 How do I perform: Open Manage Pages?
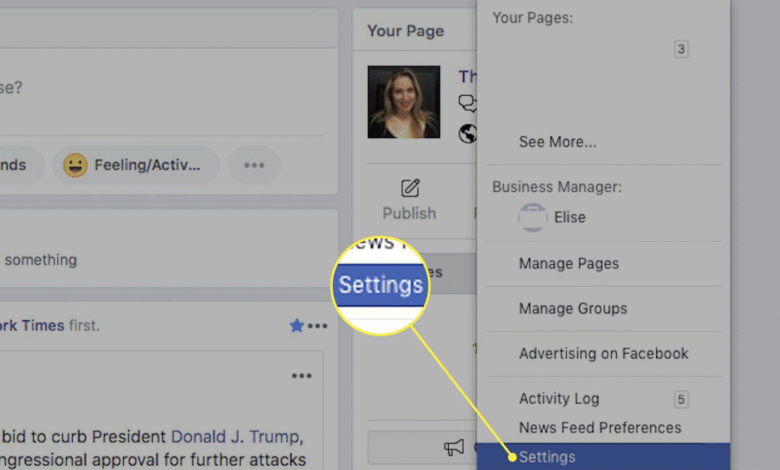(569, 264)
